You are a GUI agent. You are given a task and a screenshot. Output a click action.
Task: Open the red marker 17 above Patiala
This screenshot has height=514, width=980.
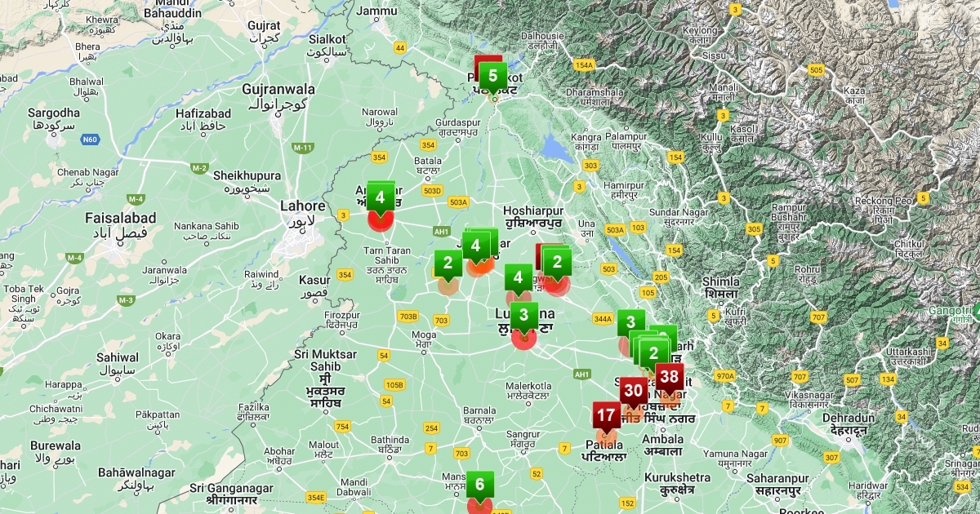pos(606,416)
